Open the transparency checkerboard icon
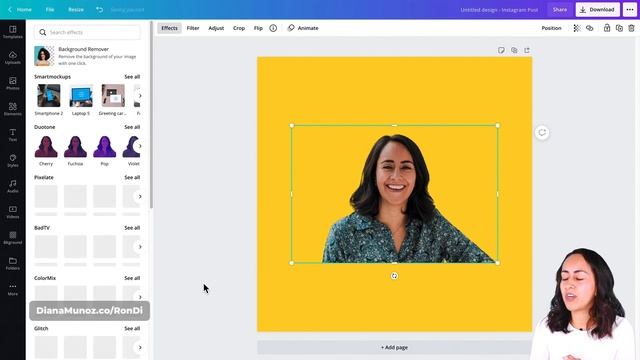640x360 pixels. click(x=577, y=28)
